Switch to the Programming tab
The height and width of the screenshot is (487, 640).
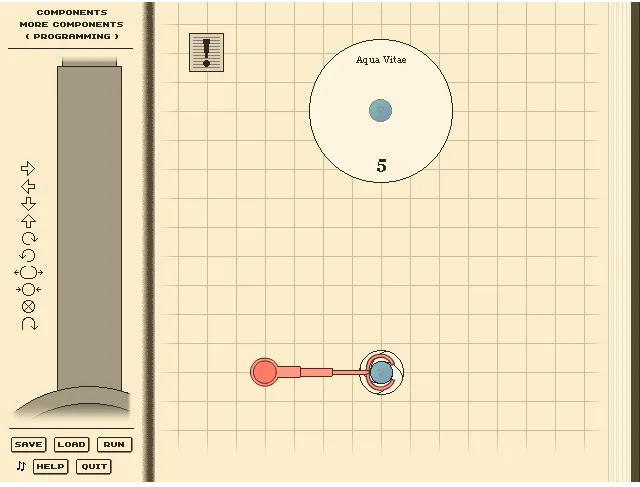[72, 36]
